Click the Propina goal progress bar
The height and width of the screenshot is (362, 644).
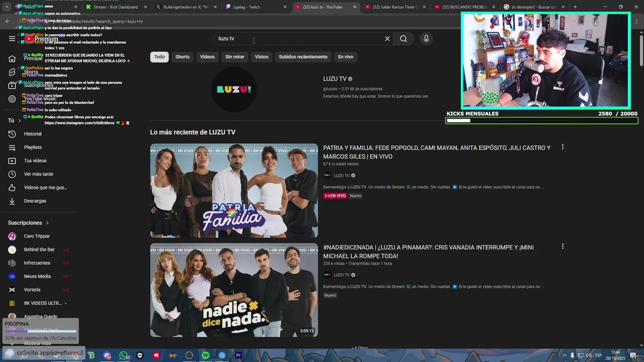click(41, 331)
